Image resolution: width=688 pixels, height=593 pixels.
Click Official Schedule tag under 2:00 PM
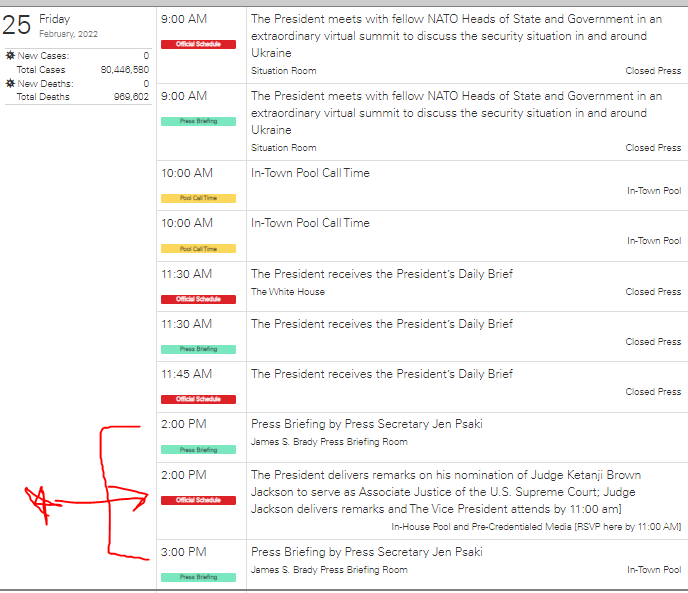198,500
